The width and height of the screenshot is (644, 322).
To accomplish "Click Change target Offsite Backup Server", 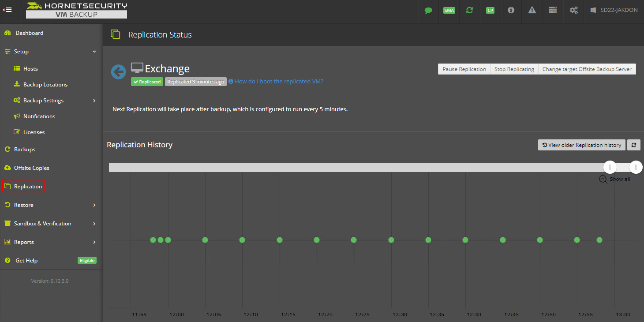I will tap(587, 69).
